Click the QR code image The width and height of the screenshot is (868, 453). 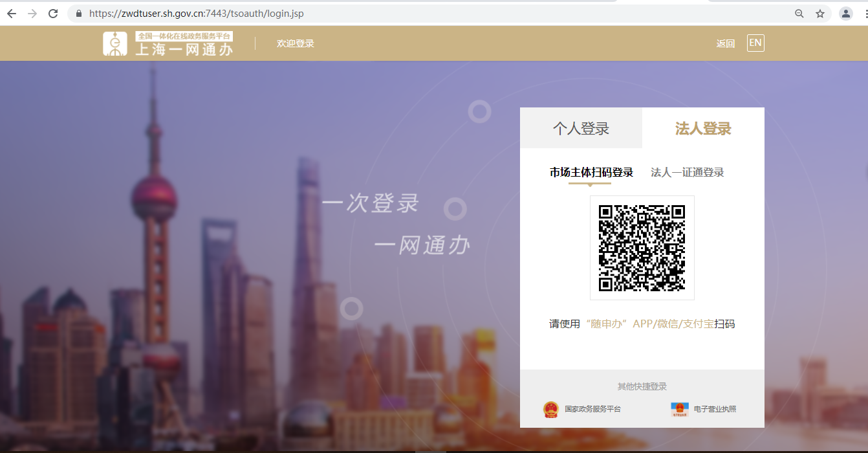coord(642,248)
